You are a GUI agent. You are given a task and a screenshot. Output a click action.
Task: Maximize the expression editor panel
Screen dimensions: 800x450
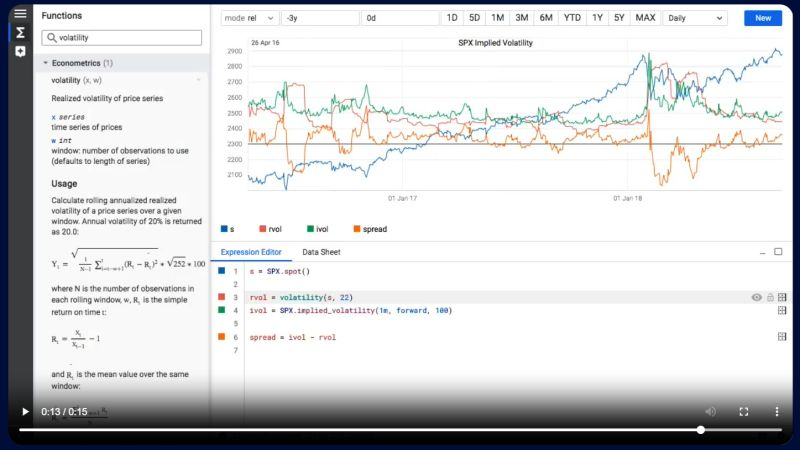pos(778,252)
